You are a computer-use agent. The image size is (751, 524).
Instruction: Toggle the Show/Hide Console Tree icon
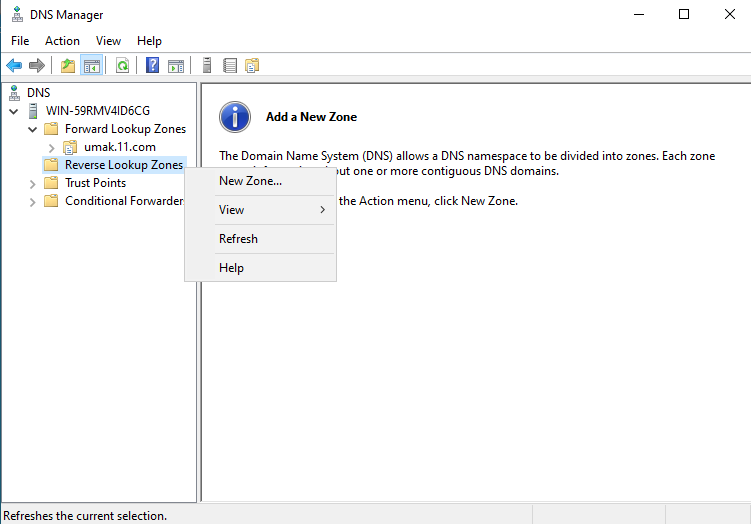pos(91,65)
